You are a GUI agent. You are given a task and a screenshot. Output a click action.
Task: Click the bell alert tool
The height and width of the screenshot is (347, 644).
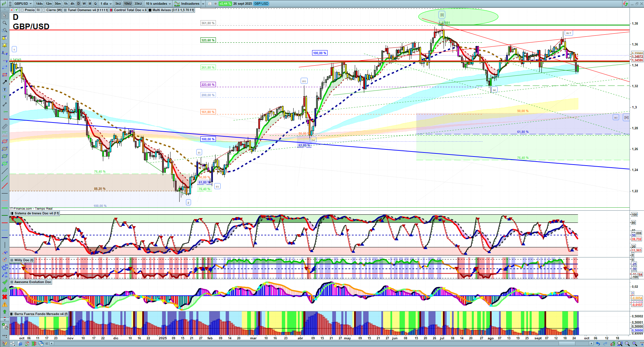click(x=5, y=45)
